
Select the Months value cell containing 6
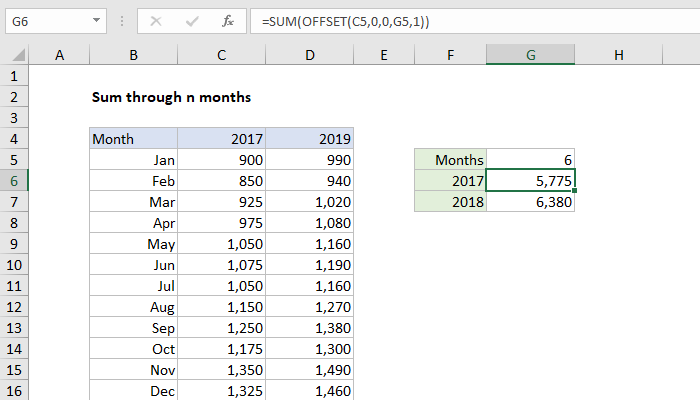click(531, 160)
